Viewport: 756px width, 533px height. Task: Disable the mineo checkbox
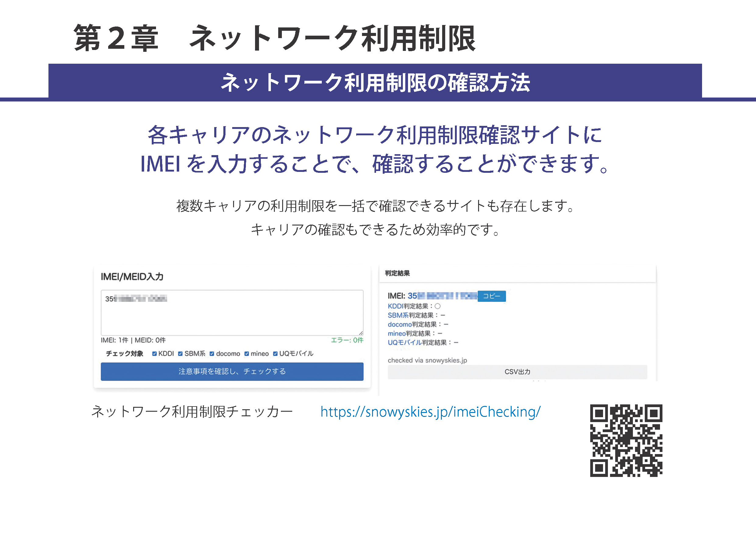(247, 354)
